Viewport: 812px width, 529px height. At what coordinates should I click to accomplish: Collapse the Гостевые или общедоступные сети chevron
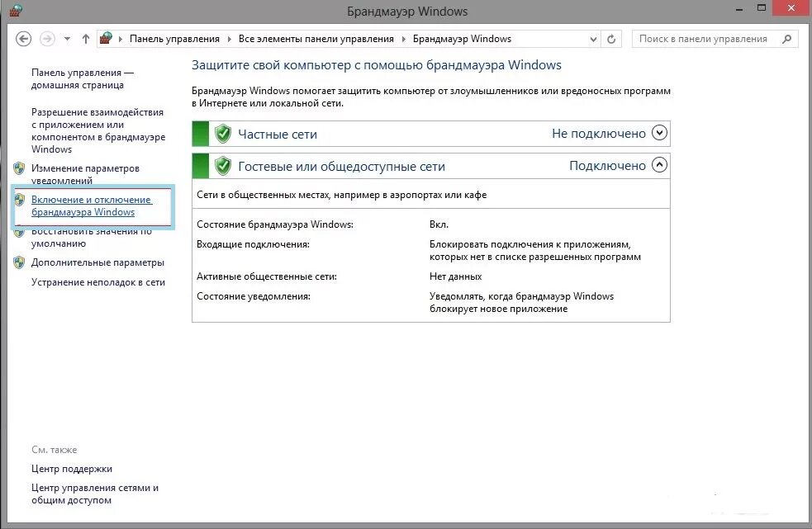click(x=659, y=164)
